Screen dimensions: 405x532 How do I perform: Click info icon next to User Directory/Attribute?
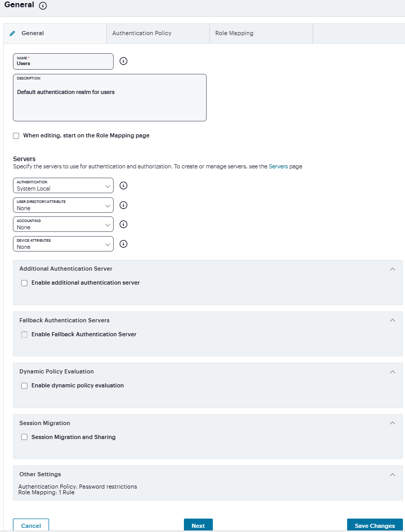[123, 205]
